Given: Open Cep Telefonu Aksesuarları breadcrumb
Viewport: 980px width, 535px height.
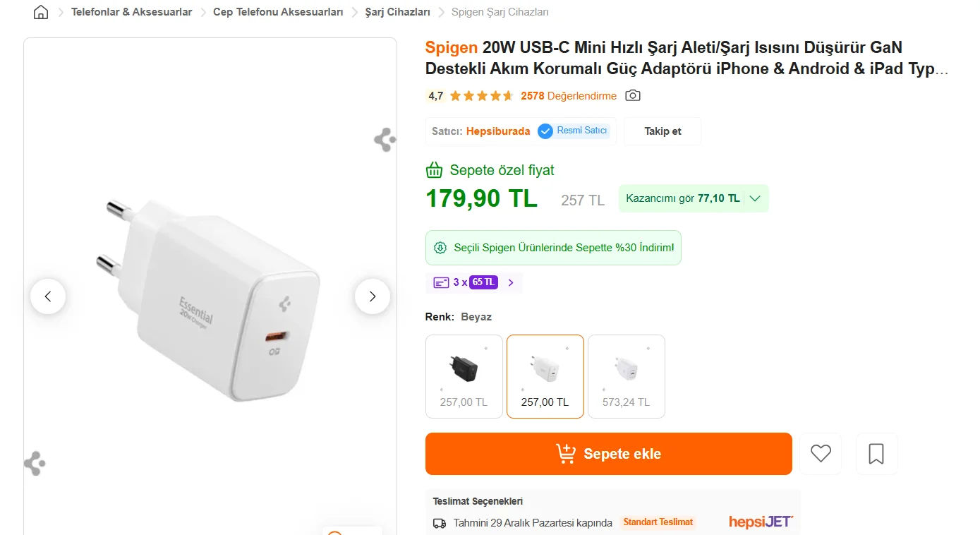Looking at the screenshot, I should click(x=278, y=12).
